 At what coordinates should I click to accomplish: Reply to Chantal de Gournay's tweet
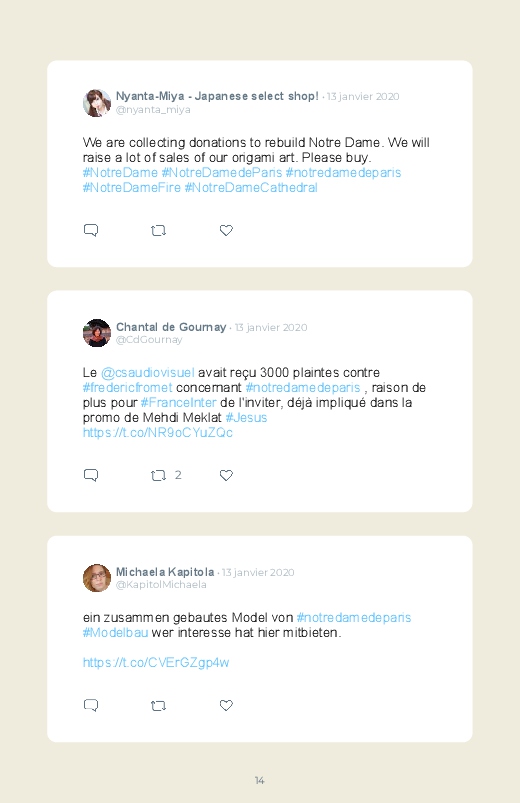[91, 475]
